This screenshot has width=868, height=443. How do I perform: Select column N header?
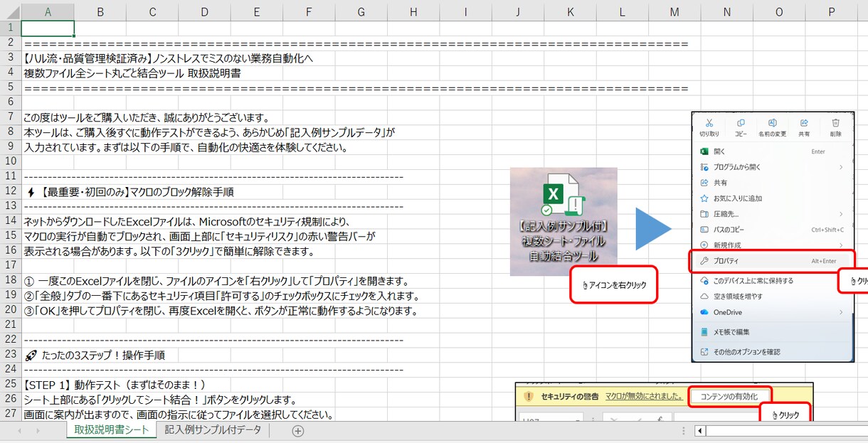(726, 12)
